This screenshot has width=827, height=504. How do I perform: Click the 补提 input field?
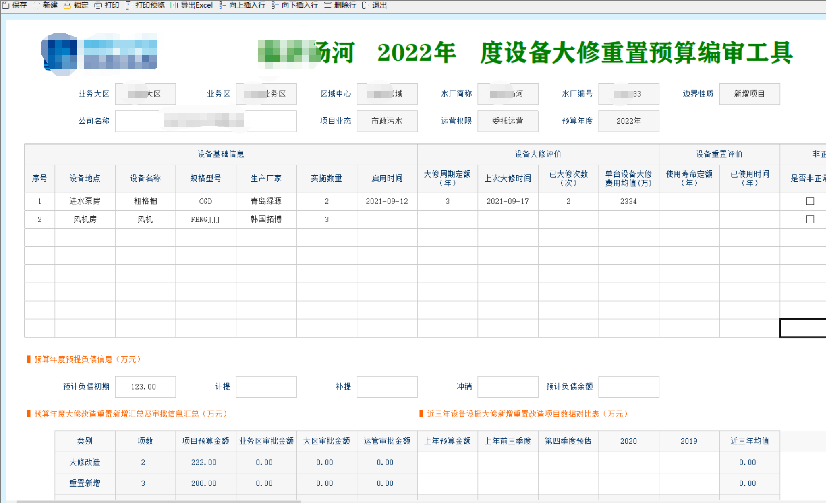pos(387,387)
